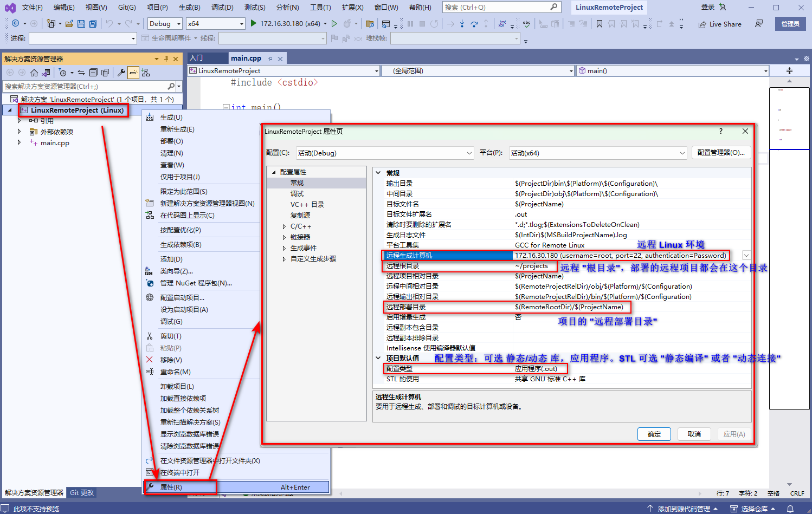Image resolution: width=812 pixels, height=514 pixels.
Task: Click the split editor icon above scrollbar
Action: click(789, 71)
